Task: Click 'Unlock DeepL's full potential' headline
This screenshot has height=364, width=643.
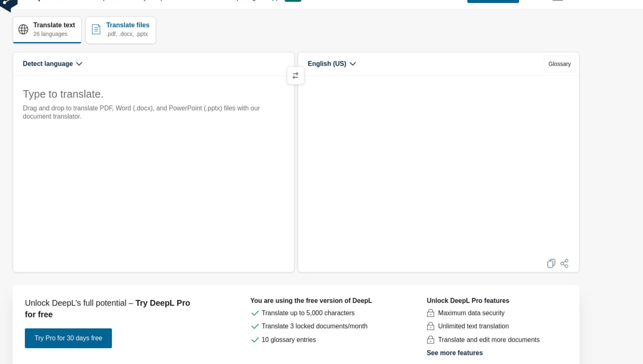Action: [107, 308]
